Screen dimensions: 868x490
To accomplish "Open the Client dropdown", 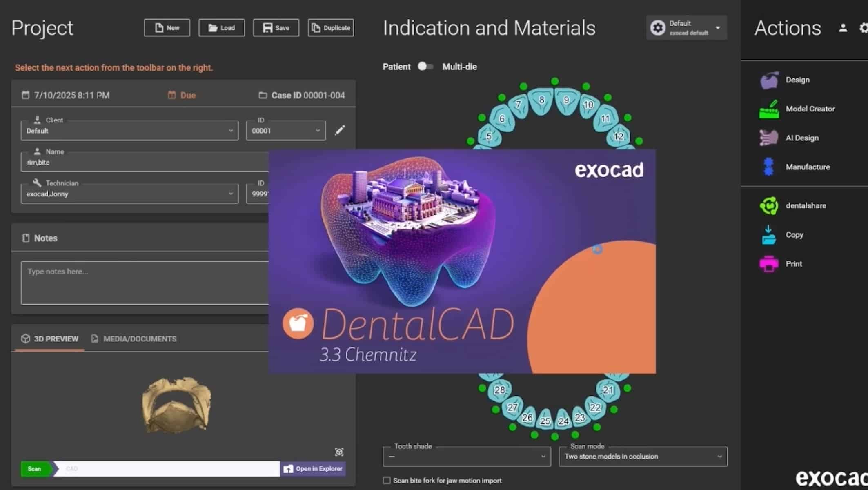I will pyautogui.click(x=230, y=131).
